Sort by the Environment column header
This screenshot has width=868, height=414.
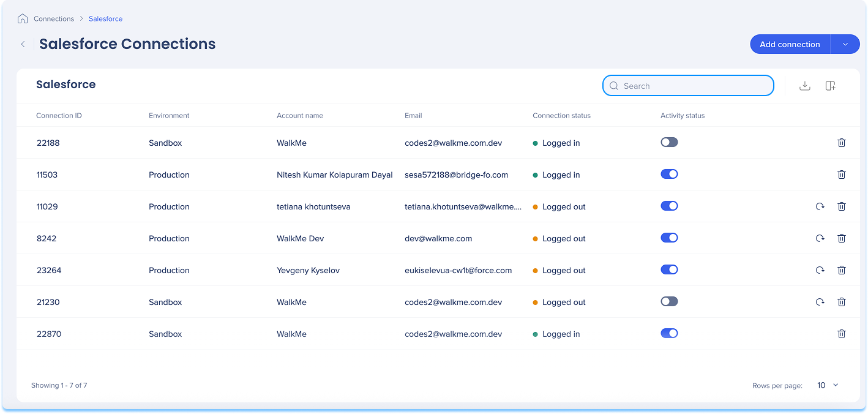[x=169, y=115]
